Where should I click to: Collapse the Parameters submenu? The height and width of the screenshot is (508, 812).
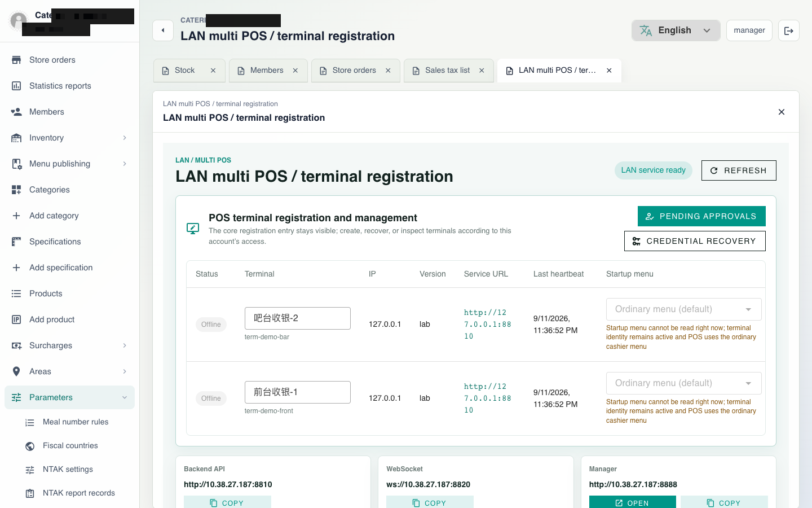(125, 397)
